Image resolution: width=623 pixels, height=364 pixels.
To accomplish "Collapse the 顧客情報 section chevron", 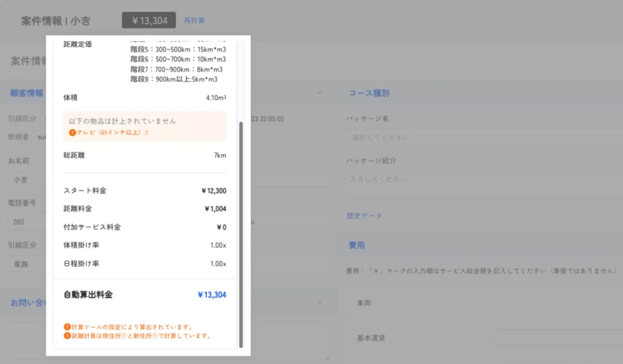I will tap(319, 92).
